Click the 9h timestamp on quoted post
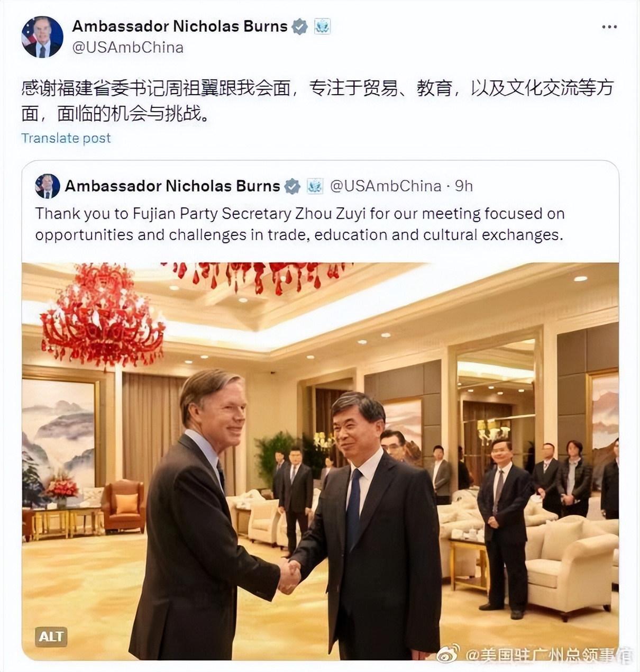Screen dimensions: 640x672 pos(464,186)
